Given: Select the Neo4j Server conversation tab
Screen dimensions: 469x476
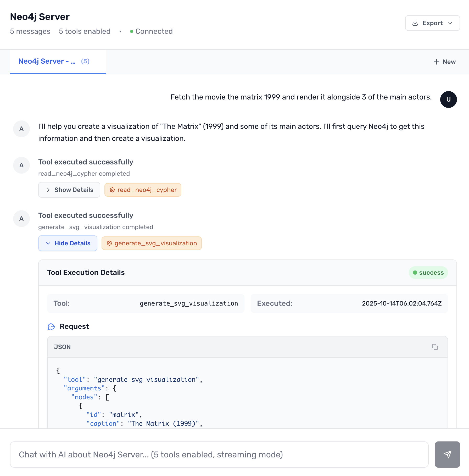Looking at the screenshot, I should click(x=54, y=61).
